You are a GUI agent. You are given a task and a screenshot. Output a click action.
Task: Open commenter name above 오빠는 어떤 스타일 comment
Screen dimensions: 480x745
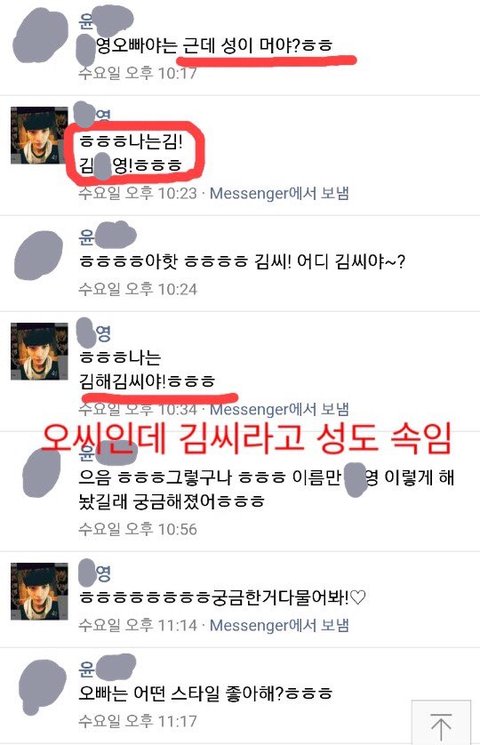[107, 668]
